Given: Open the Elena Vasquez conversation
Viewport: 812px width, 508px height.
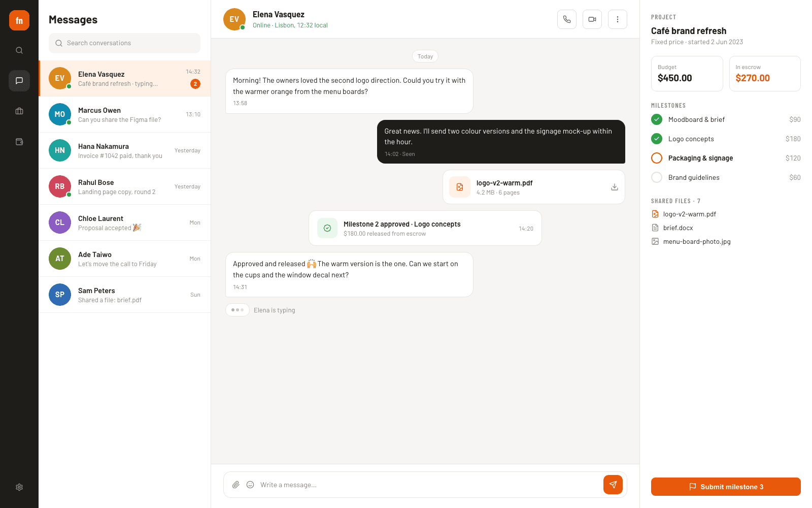Looking at the screenshot, I should [x=125, y=78].
